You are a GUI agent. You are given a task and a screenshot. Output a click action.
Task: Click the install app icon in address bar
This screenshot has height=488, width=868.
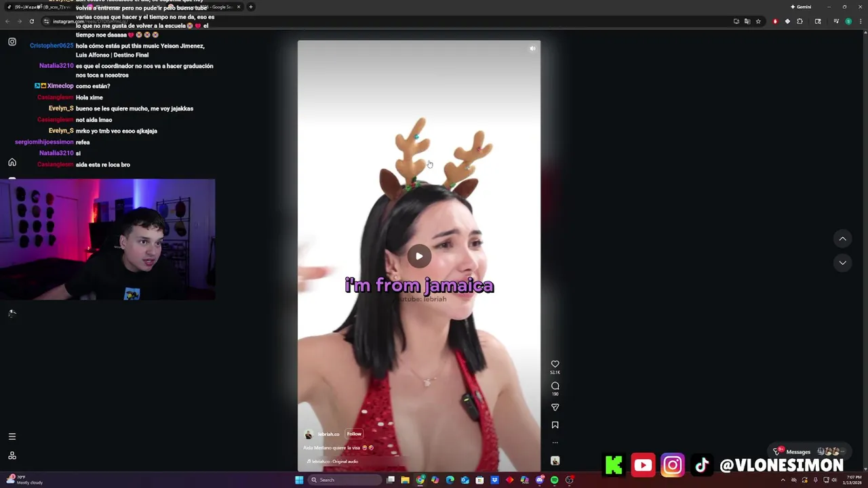[x=736, y=21]
